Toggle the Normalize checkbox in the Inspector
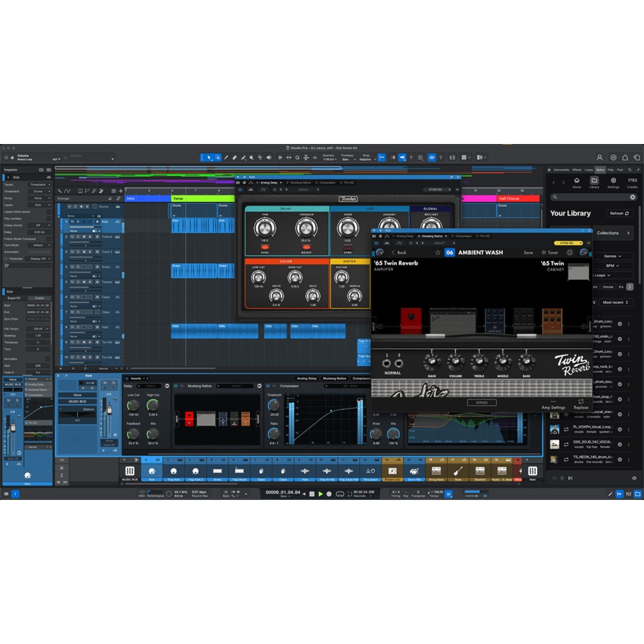The width and height of the screenshot is (644, 644). pyautogui.click(x=48, y=359)
